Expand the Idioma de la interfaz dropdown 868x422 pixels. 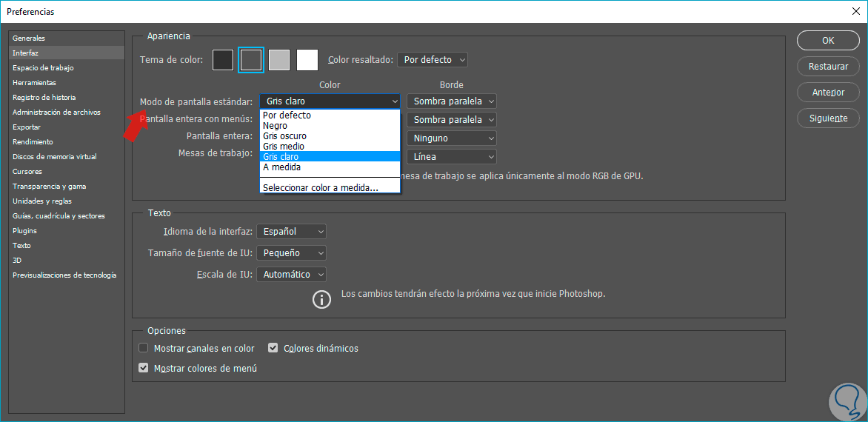pos(291,232)
